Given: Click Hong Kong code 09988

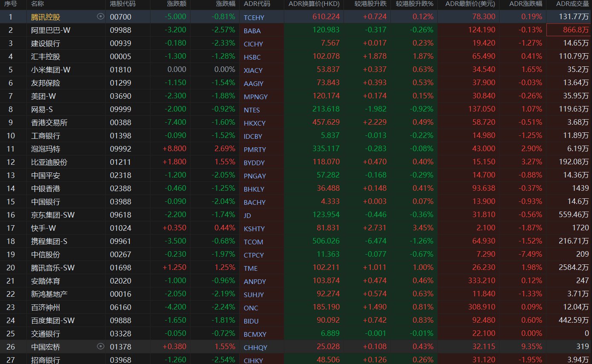Looking at the screenshot, I should click(x=121, y=30).
